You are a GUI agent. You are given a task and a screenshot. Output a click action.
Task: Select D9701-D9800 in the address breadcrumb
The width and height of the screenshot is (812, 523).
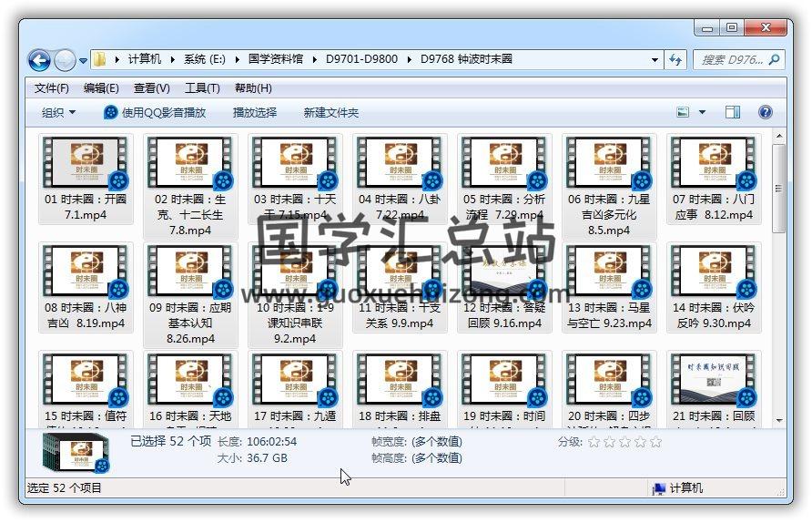coord(361,59)
